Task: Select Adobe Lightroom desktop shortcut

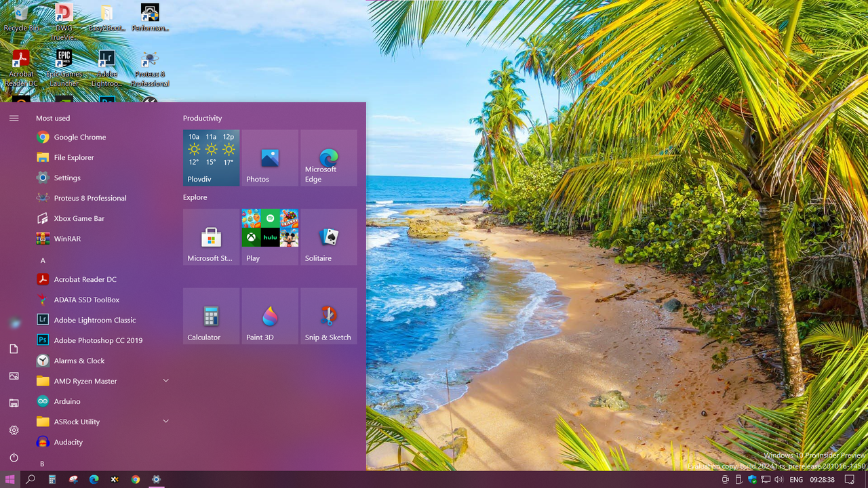Action: 106,68
